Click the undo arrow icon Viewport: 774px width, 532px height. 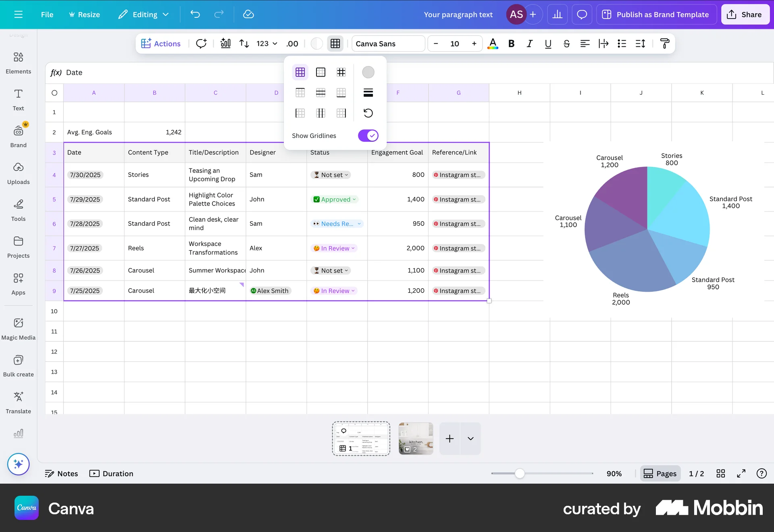click(195, 15)
